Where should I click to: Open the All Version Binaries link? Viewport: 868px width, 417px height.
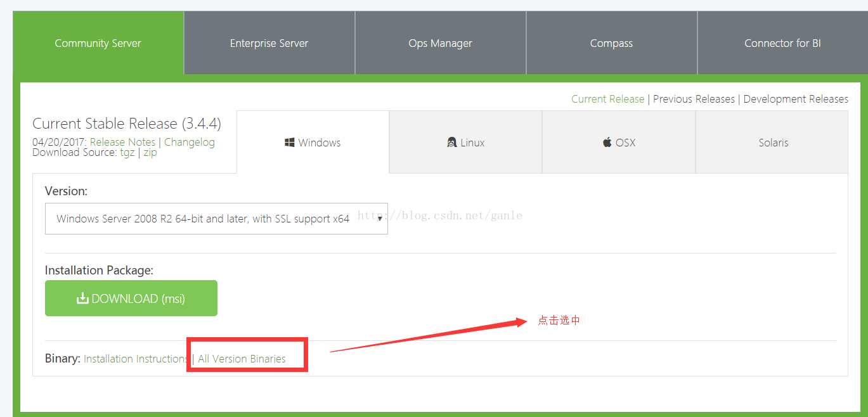242,359
